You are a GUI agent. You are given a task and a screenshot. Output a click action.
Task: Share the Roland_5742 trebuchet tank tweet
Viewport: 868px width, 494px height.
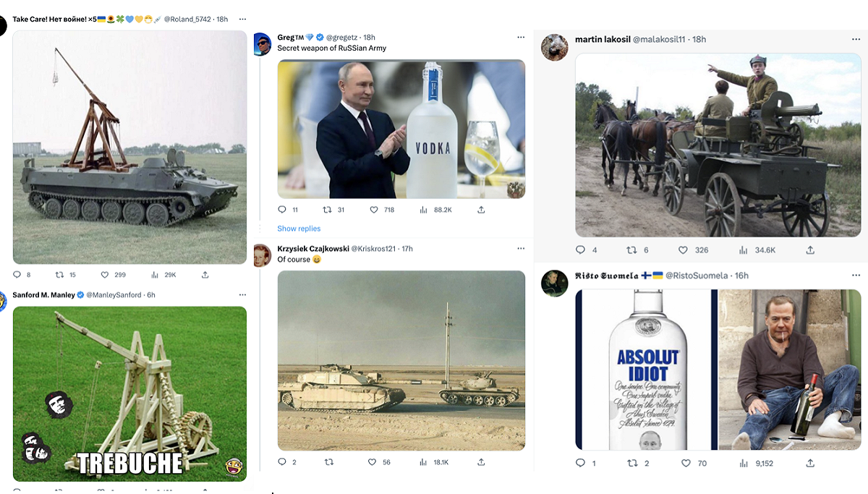tap(205, 275)
